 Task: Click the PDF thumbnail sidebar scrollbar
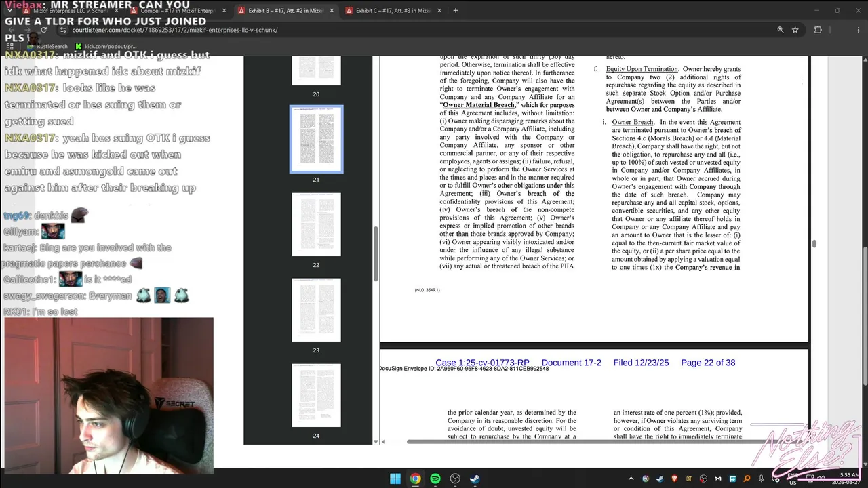click(375, 253)
